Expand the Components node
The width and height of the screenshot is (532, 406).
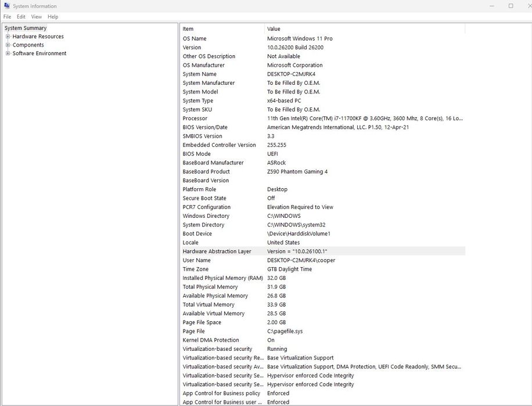pyautogui.click(x=8, y=45)
